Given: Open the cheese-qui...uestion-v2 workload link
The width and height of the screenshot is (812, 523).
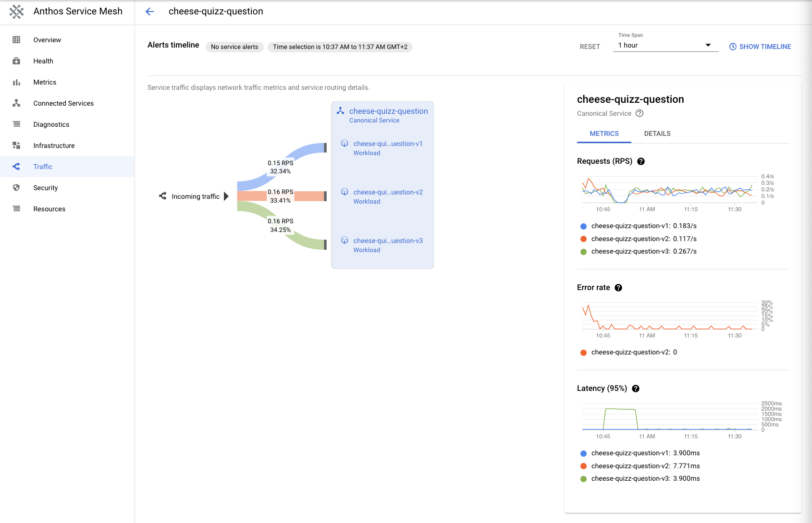Looking at the screenshot, I should click(388, 192).
